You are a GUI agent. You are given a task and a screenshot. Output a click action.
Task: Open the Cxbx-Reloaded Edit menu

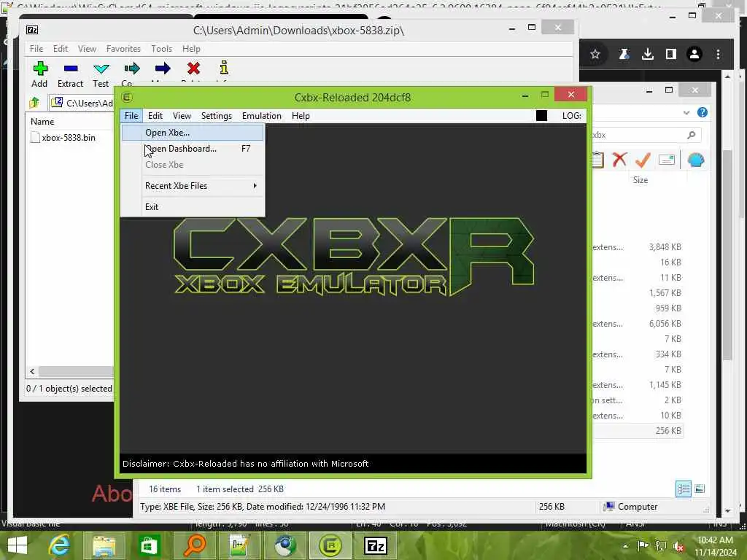(x=155, y=116)
